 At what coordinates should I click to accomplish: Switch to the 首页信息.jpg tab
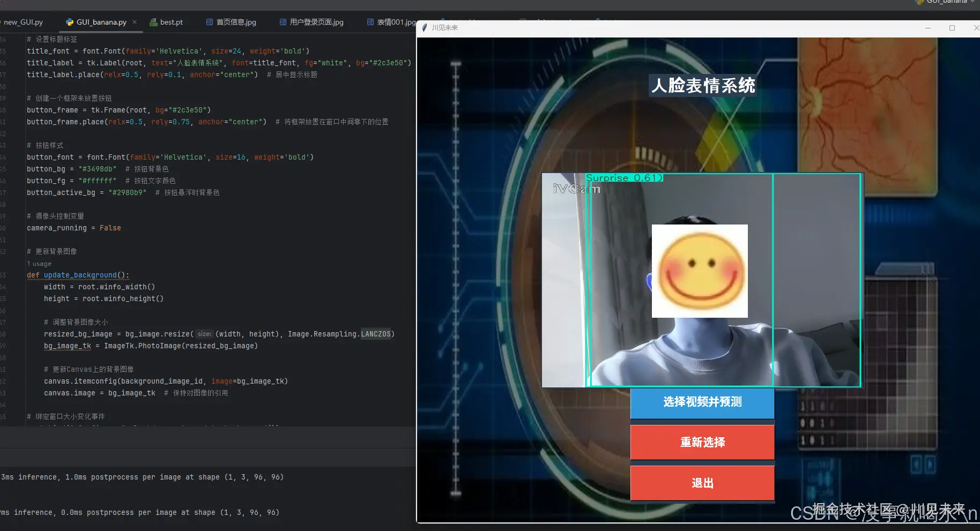(x=236, y=22)
